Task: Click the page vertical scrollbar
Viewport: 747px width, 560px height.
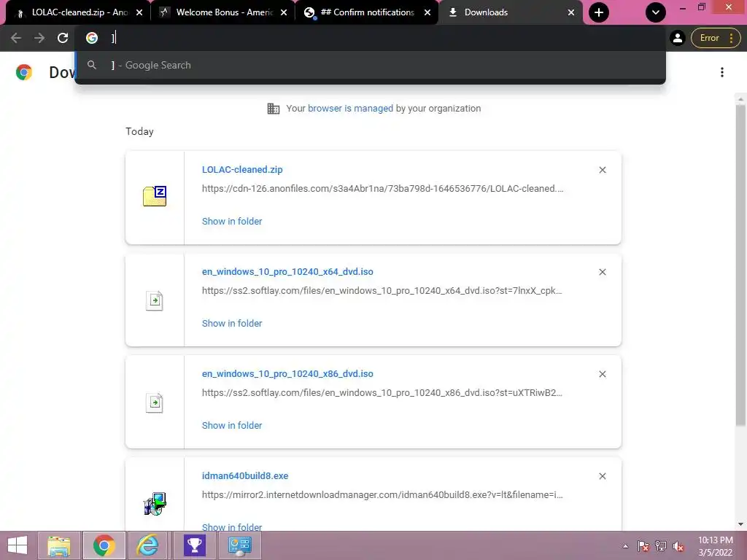Action: click(740, 265)
